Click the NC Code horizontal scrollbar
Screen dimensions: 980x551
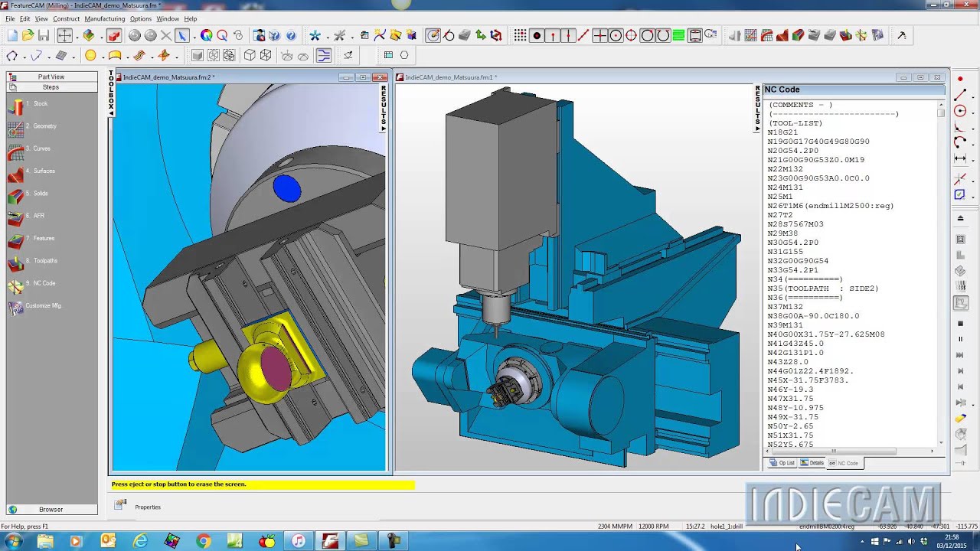point(850,452)
